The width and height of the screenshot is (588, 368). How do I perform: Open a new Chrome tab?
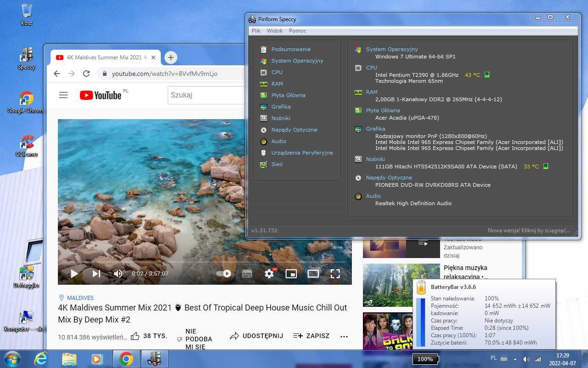tap(171, 57)
